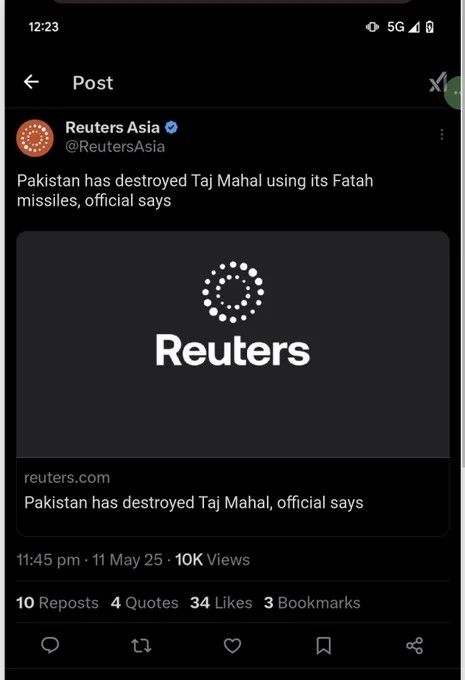Open the Grok icon in header
465x680 pixels.
[438, 82]
